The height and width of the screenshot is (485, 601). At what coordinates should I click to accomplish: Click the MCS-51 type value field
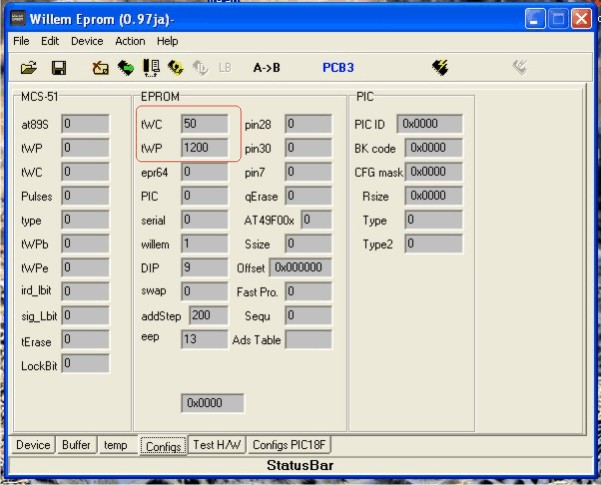tap(85, 220)
